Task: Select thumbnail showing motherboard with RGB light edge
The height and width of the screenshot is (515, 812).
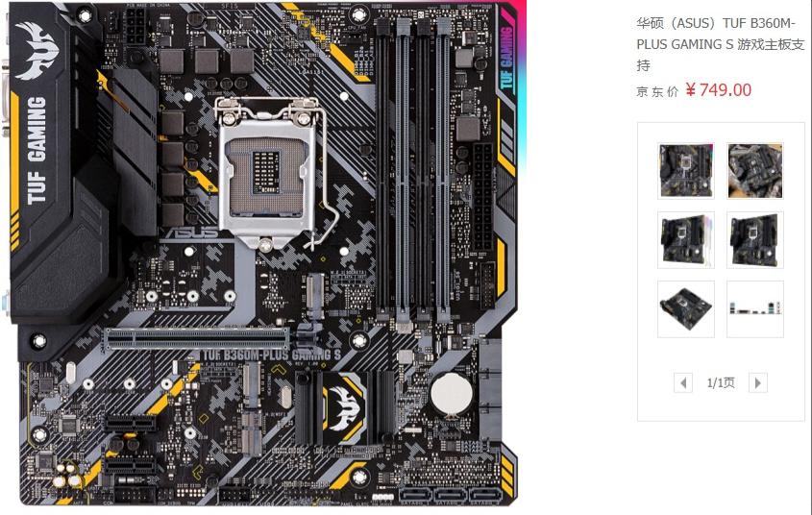Action: click(686, 240)
